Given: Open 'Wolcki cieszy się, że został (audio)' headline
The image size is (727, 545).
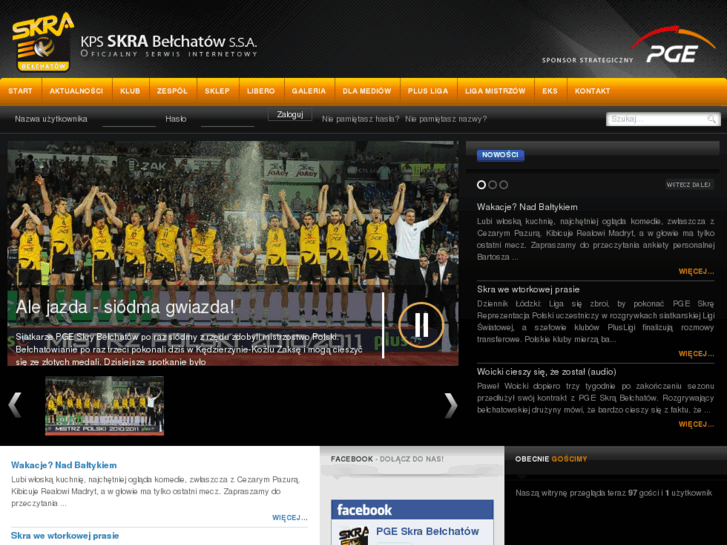Looking at the screenshot, I should point(547,372).
